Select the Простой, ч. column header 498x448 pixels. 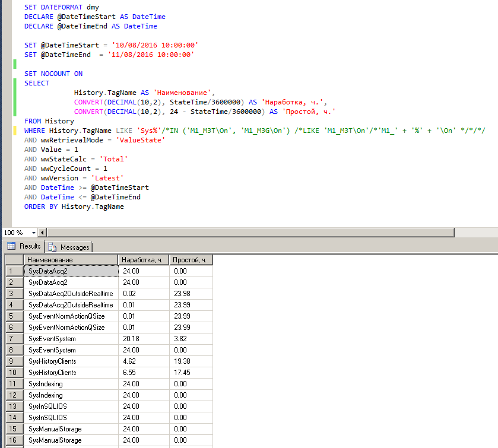coord(190,260)
